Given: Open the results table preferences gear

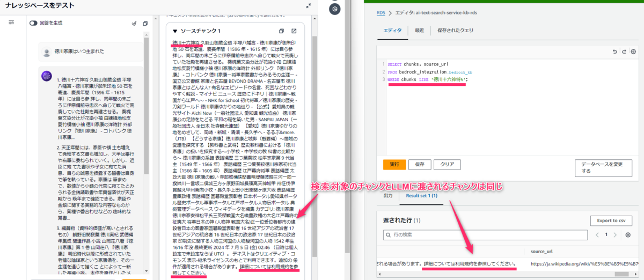Looking at the screenshot, I should (629, 235).
